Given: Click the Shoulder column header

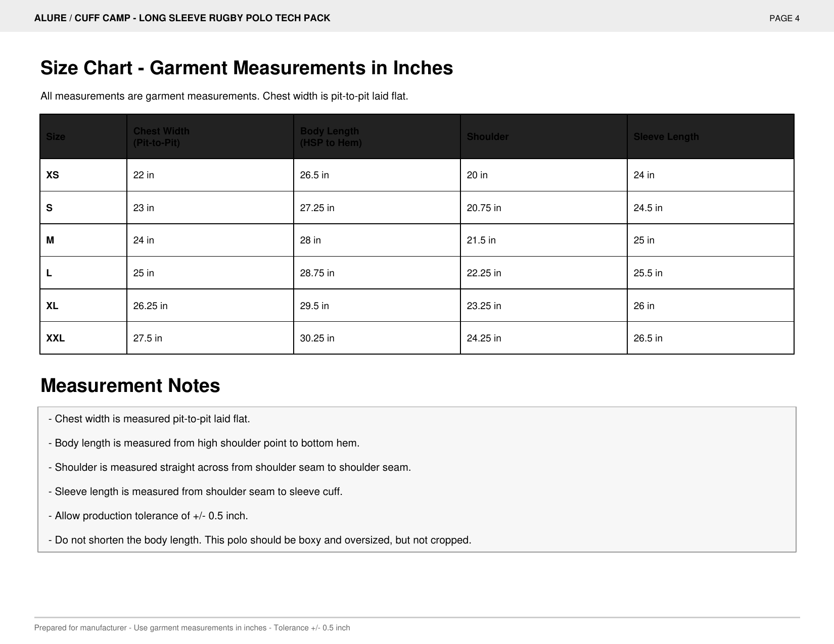Looking at the screenshot, I should click(x=544, y=136).
